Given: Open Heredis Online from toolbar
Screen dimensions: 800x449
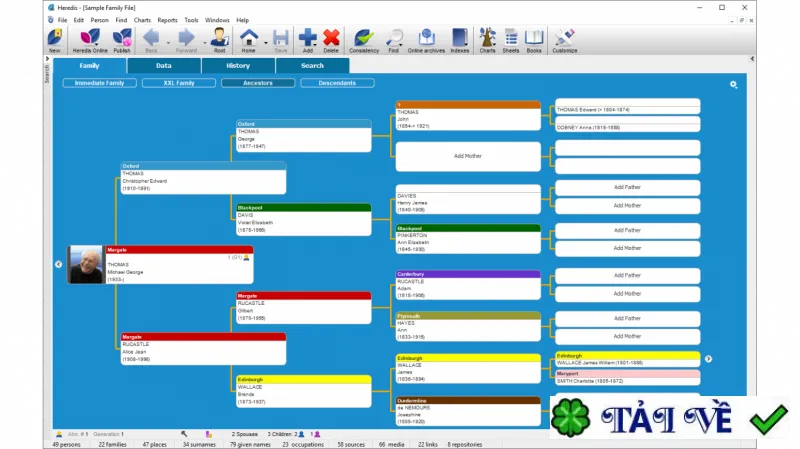Looking at the screenshot, I should click(x=90, y=41).
